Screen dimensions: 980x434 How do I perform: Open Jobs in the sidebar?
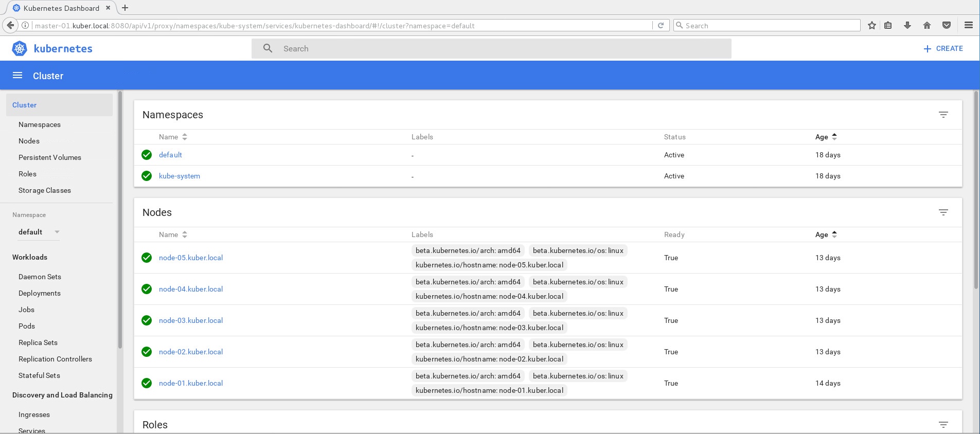coord(26,310)
